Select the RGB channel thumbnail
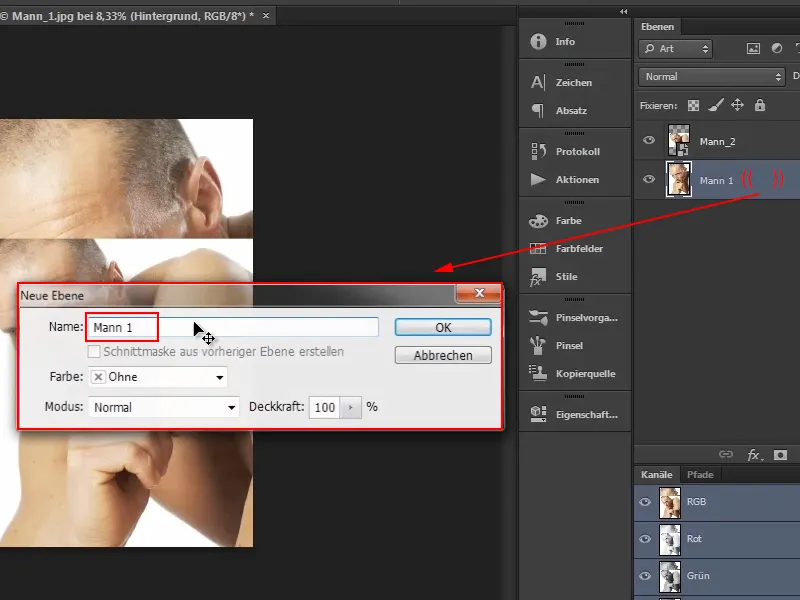The width and height of the screenshot is (800, 600). click(x=670, y=503)
